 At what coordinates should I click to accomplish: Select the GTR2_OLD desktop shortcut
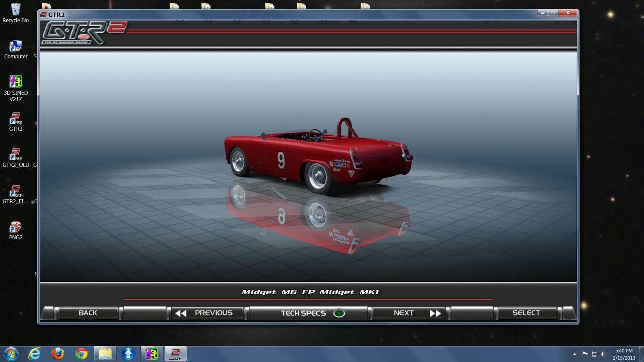16,158
